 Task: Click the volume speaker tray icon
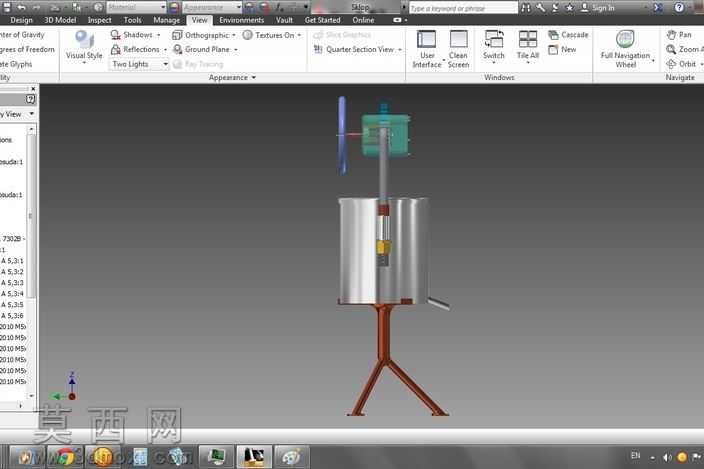coord(667,457)
